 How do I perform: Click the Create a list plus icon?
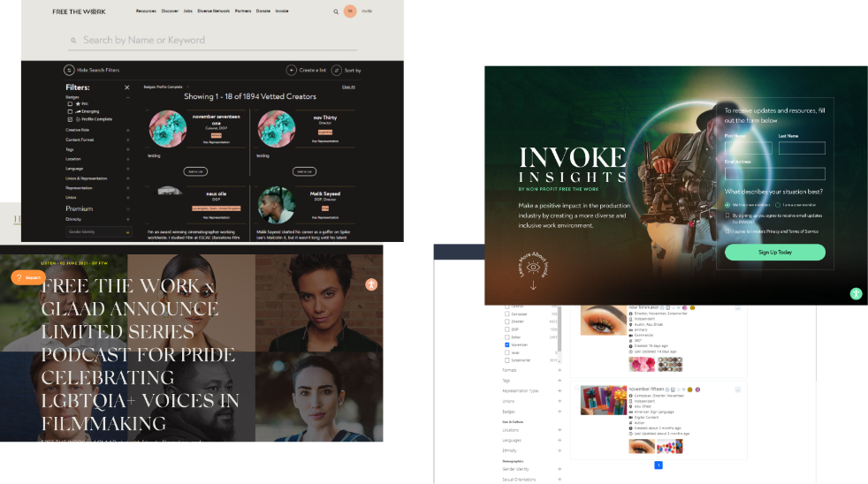[x=292, y=70]
